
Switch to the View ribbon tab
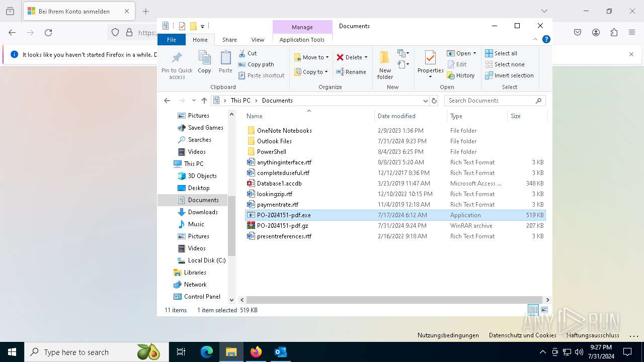click(x=258, y=40)
